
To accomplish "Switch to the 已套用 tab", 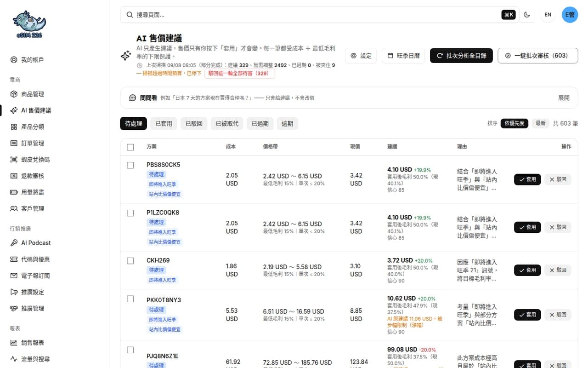I will click(x=164, y=123).
